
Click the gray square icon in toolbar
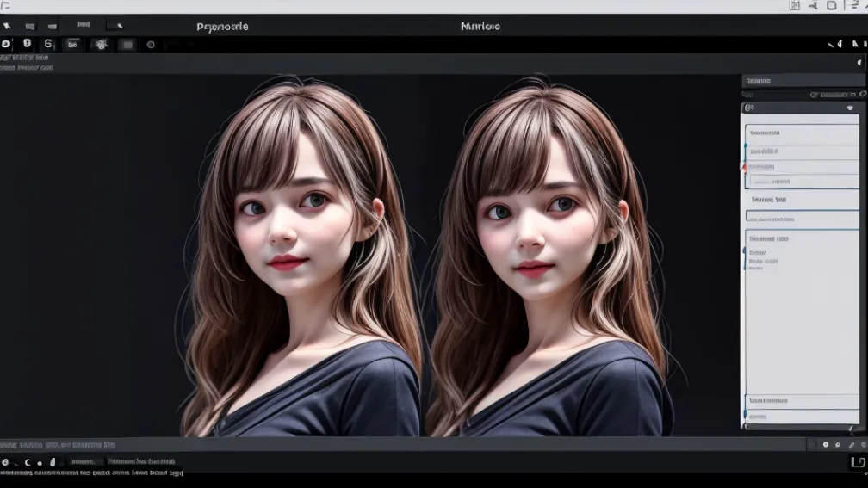127,45
